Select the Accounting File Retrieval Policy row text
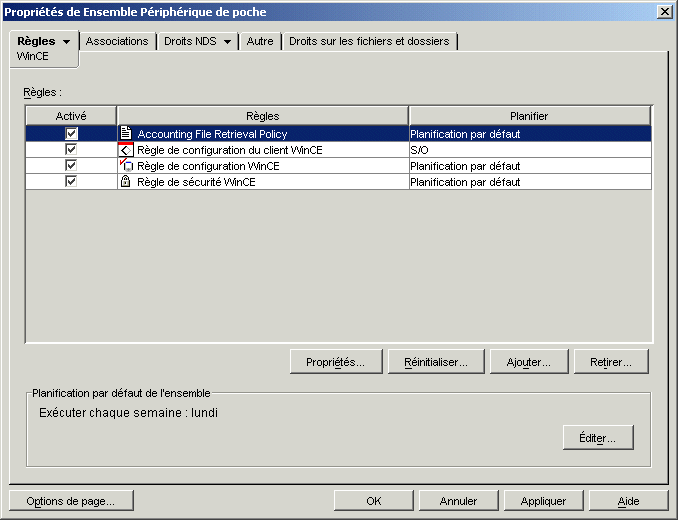 click(x=212, y=134)
